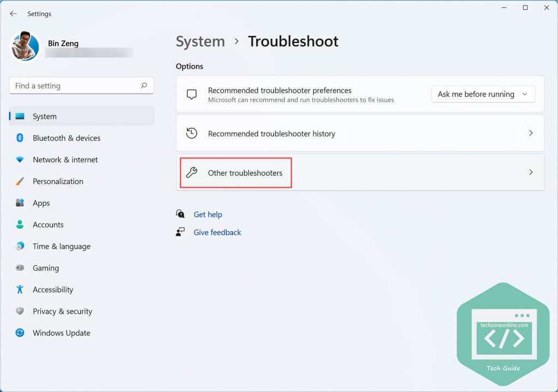The image size is (558, 392).
Task: Click the Gaming controller icon
Action: (x=19, y=268)
